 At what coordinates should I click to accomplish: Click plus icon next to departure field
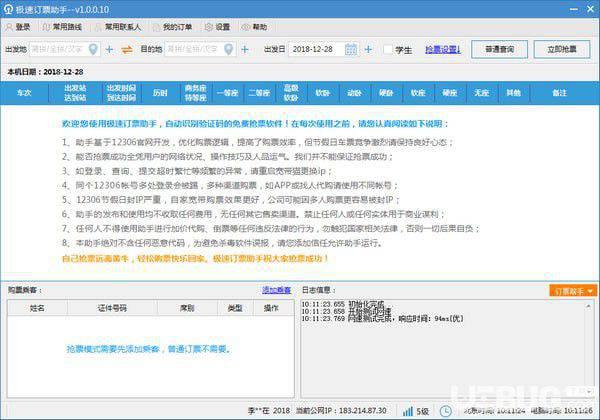(109, 49)
